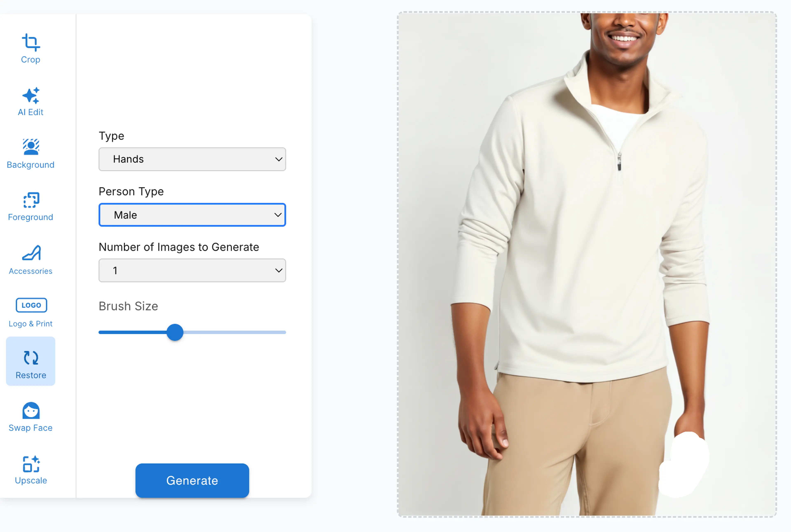Open the AI Edit sparkle tool
The width and height of the screenshot is (791, 532).
pos(31,95)
